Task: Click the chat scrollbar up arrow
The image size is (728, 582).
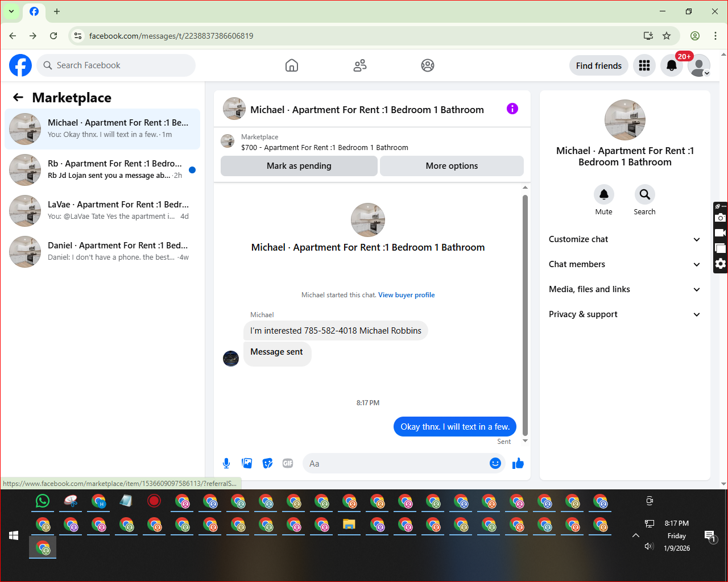Action: click(525, 188)
